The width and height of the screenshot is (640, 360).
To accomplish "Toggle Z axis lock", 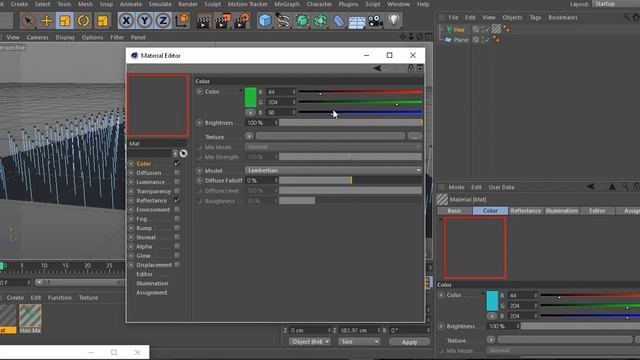I will pos(163,20).
